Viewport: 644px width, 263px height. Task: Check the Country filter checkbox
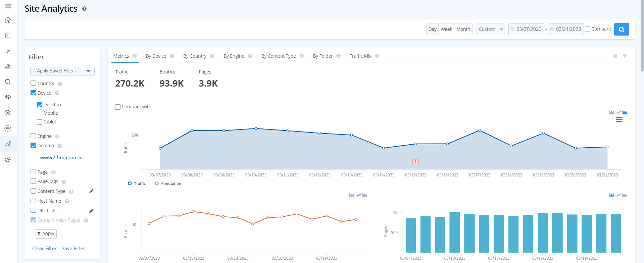pos(33,83)
